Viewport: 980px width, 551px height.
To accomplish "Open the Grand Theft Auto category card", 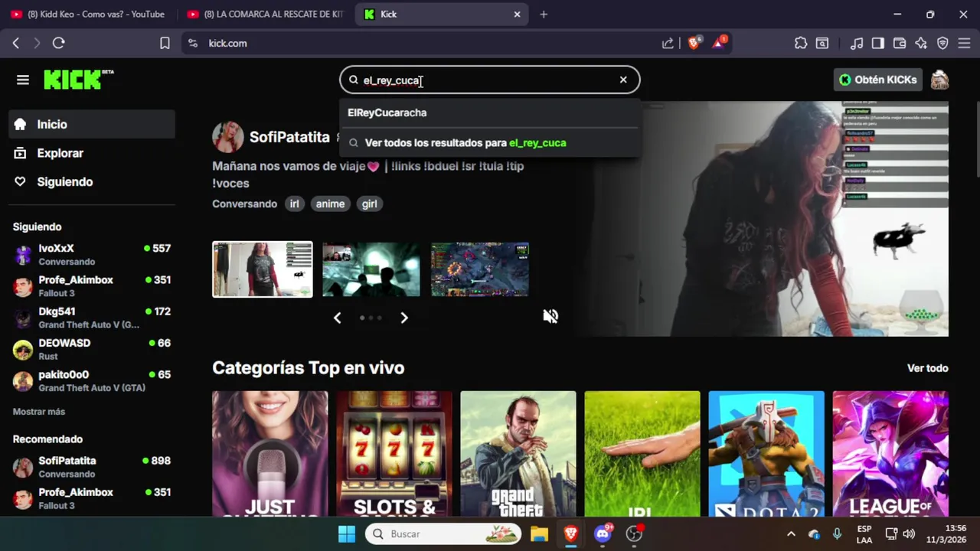I will pos(518,454).
